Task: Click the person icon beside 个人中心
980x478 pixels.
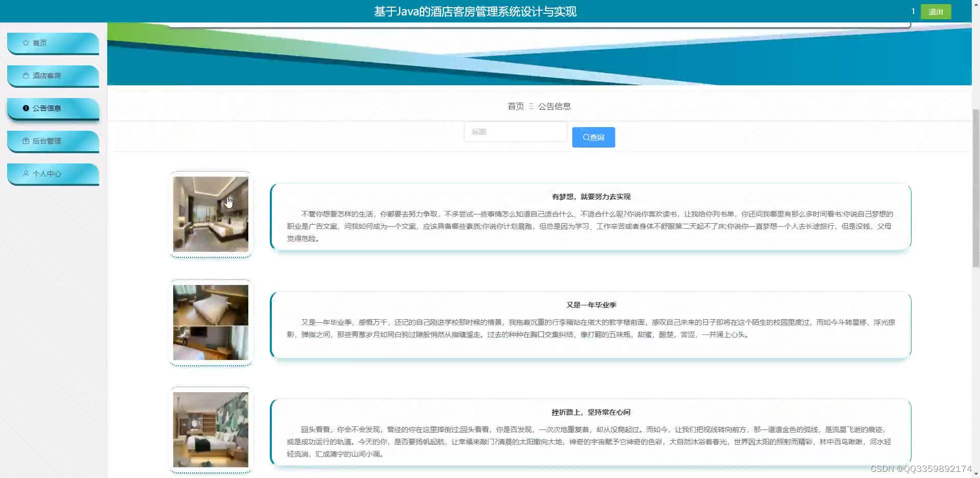Action: pyautogui.click(x=26, y=174)
